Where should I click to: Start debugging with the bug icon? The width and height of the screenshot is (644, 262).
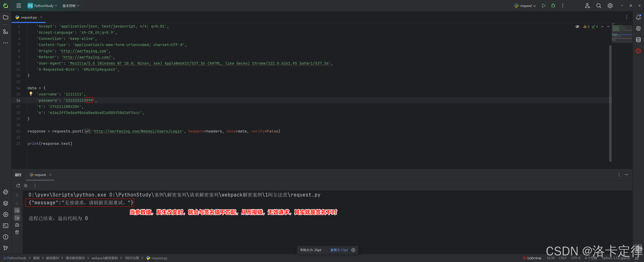pos(553,5)
